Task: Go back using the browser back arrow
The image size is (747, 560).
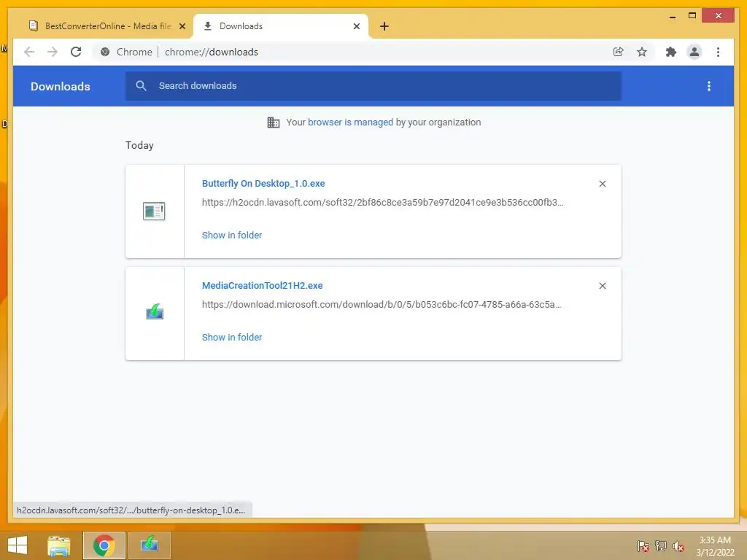Action: 29,52
